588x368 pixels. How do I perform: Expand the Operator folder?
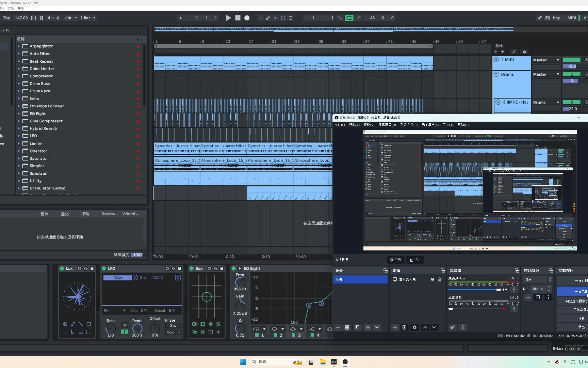[x=19, y=151]
